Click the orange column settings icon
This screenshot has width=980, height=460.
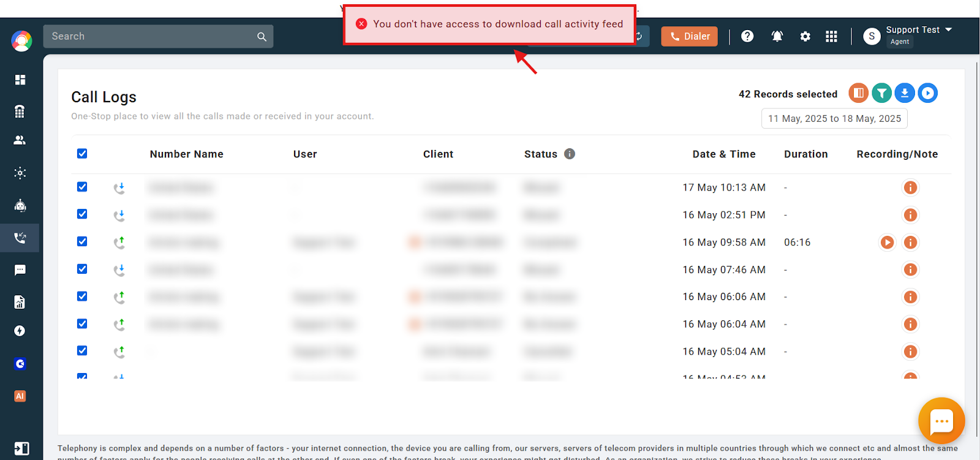(x=859, y=93)
